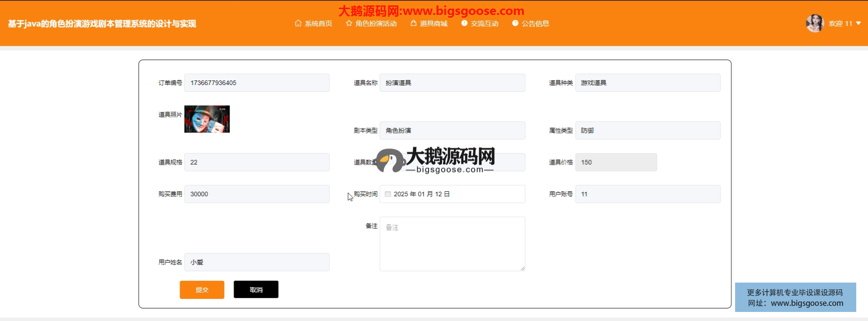Click the 用户姓名 field showing 小爱
The width and height of the screenshot is (868, 321).
tap(257, 262)
